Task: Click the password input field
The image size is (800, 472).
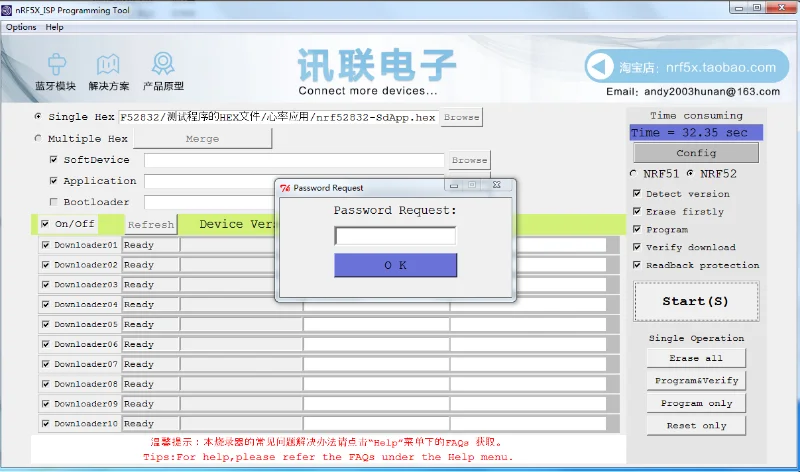Action: coord(395,236)
